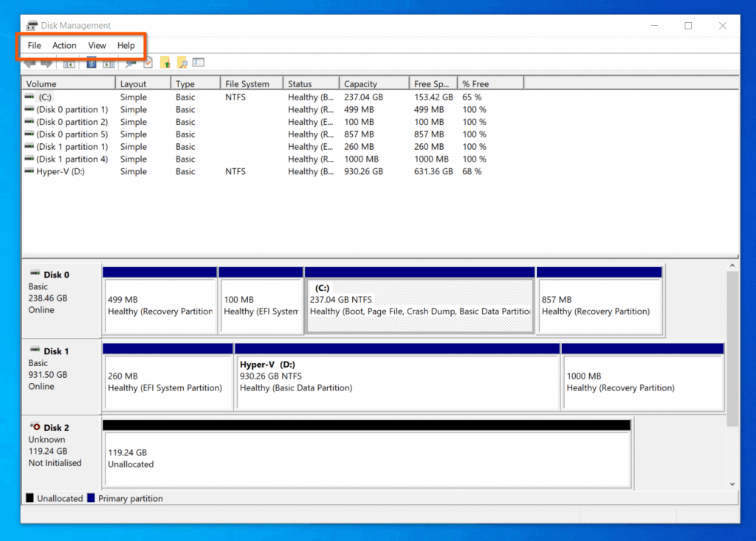Click the 631.36 GB free space cell
756x541 pixels.
pos(433,171)
